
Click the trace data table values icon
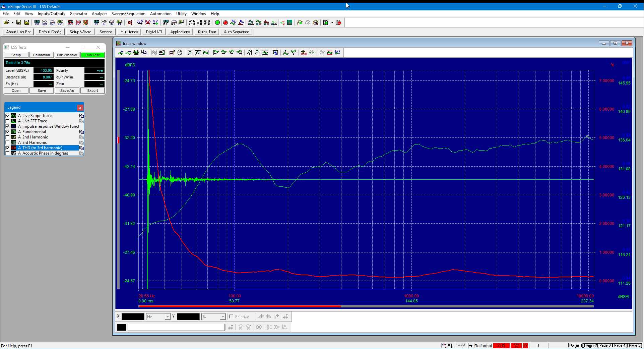[x=180, y=52]
